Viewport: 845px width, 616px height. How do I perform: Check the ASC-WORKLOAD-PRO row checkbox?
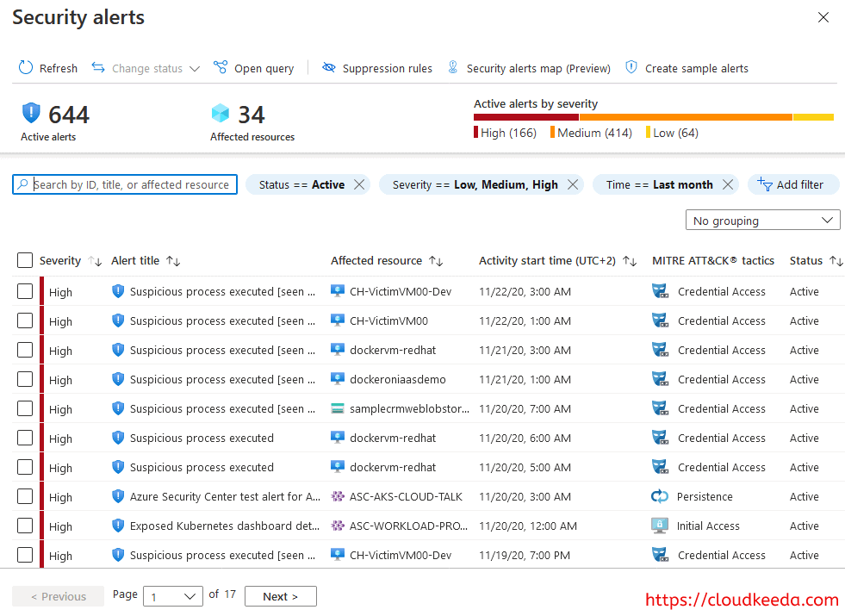coord(25,526)
